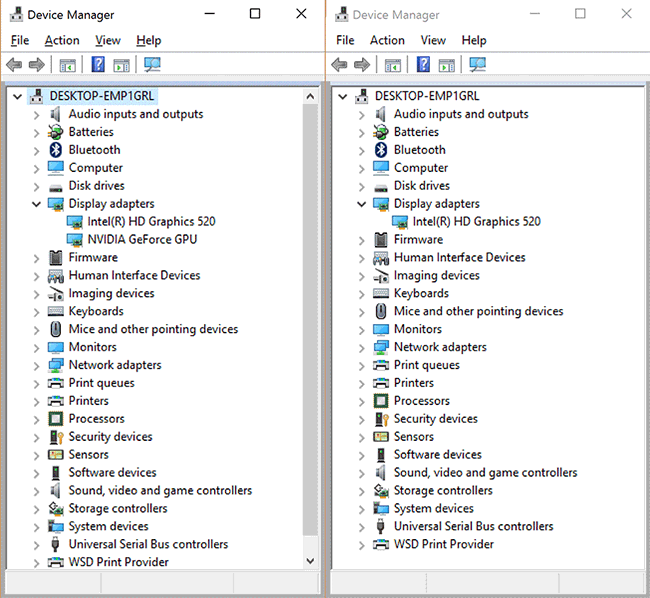Click Forward arrow in left window toolbar
Viewport: 650px width, 598px height.
point(36,65)
